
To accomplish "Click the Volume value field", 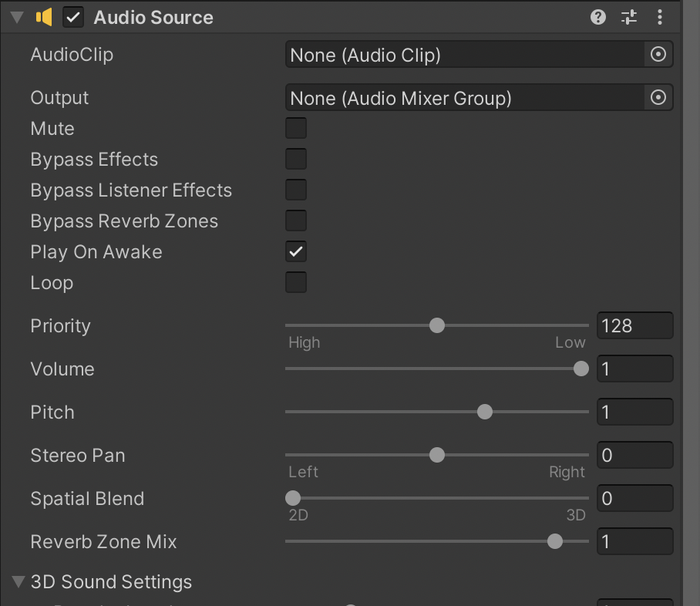I will click(x=635, y=369).
